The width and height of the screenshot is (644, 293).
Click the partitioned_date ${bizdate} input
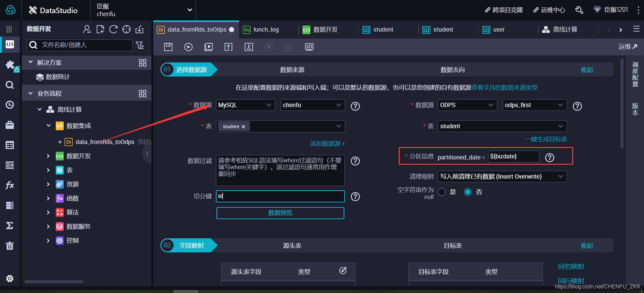(513, 156)
